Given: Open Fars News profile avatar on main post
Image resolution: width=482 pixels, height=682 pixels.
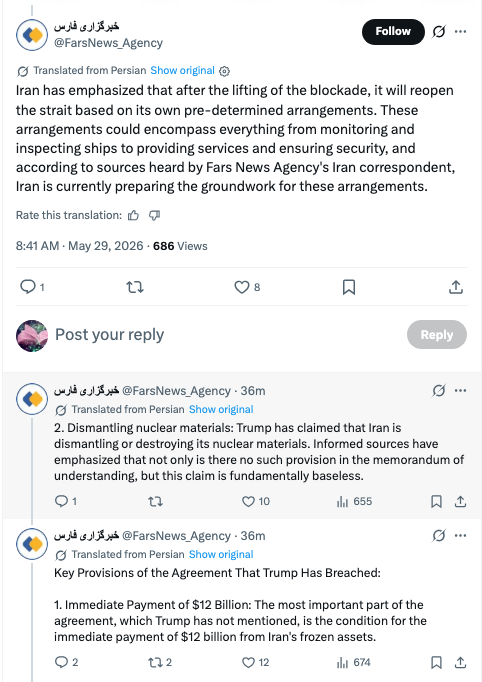Looking at the screenshot, I should pos(32,35).
